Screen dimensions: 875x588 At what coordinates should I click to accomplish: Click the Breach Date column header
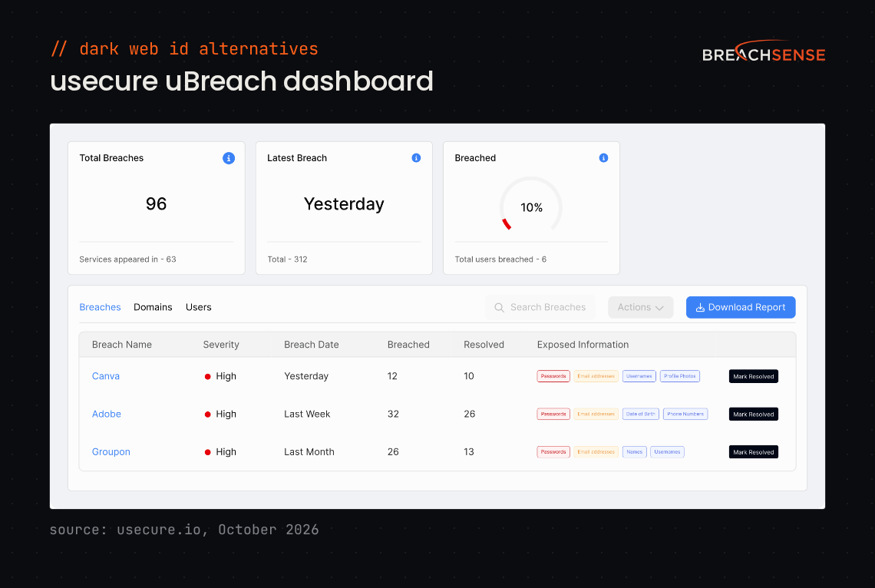[x=312, y=345]
